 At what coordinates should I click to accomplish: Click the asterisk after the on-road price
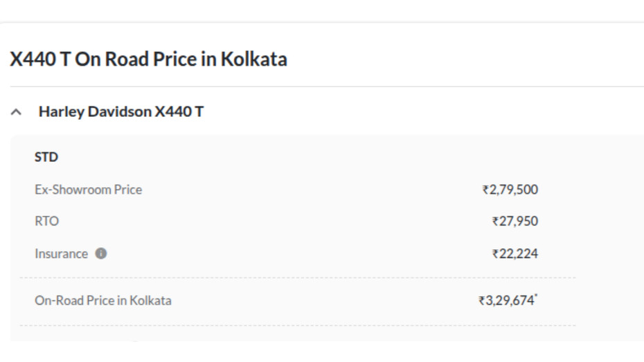pos(536,296)
